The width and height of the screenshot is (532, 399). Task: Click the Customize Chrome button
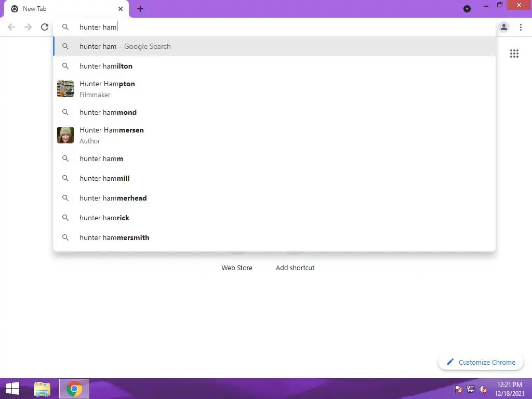(x=481, y=362)
